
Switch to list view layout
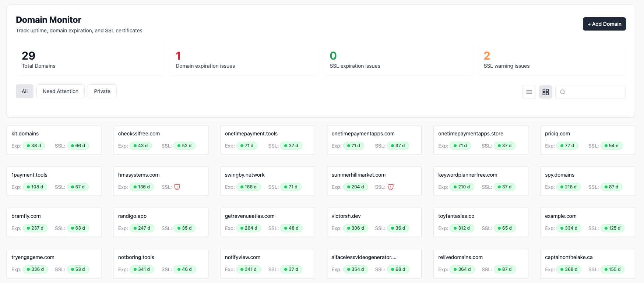tap(529, 92)
